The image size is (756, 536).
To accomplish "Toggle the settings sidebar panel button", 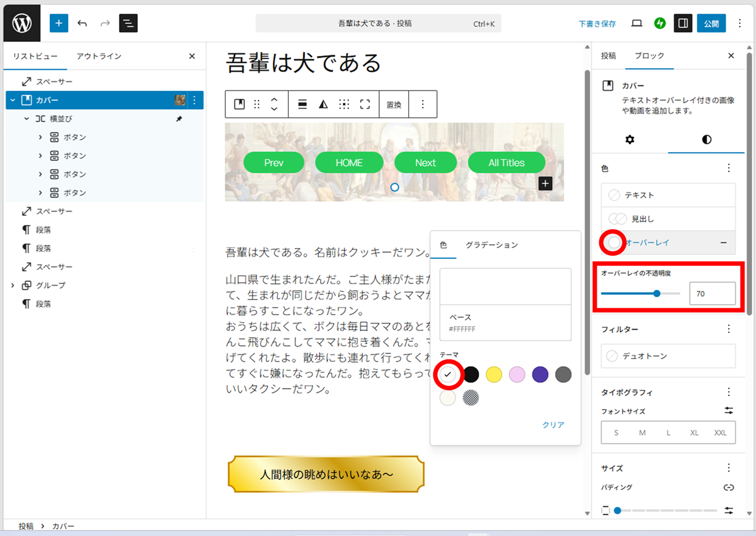I will pos(683,23).
